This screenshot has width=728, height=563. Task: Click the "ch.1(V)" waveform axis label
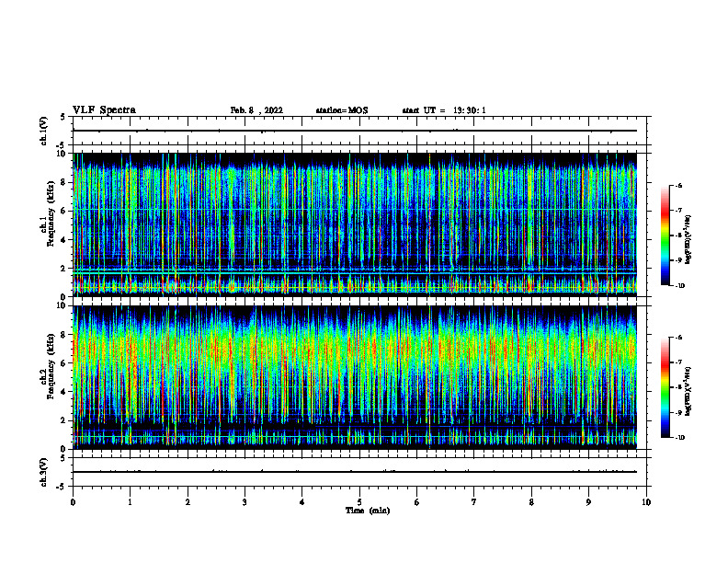tap(44, 131)
